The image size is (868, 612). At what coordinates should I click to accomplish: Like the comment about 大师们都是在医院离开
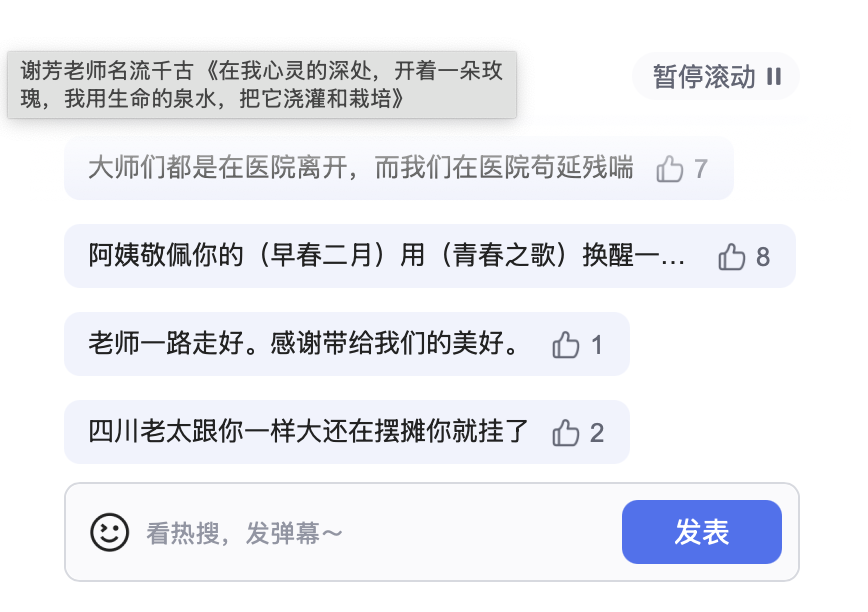coord(669,168)
